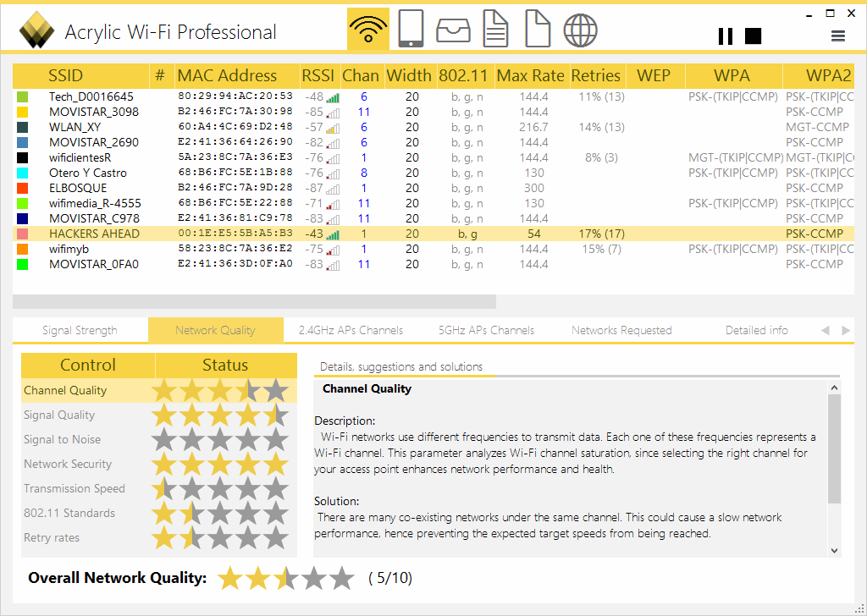Click the WEP column header

pyautogui.click(x=655, y=75)
